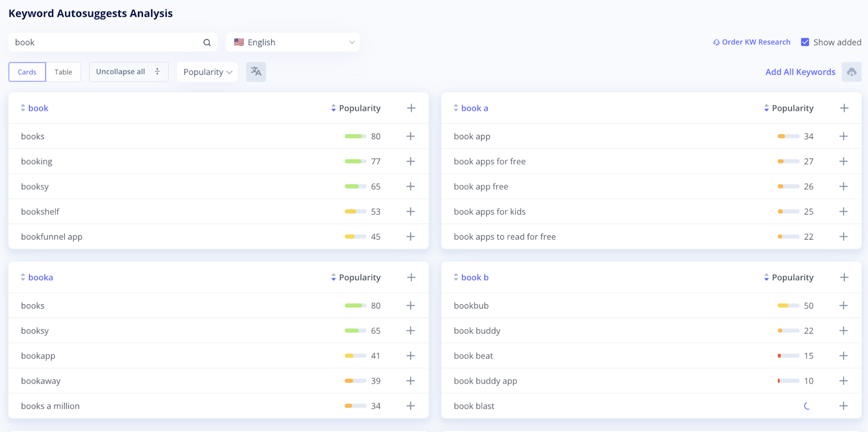Open the Order KW Research link
The height and width of the screenshot is (432, 868).
point(752,42)
